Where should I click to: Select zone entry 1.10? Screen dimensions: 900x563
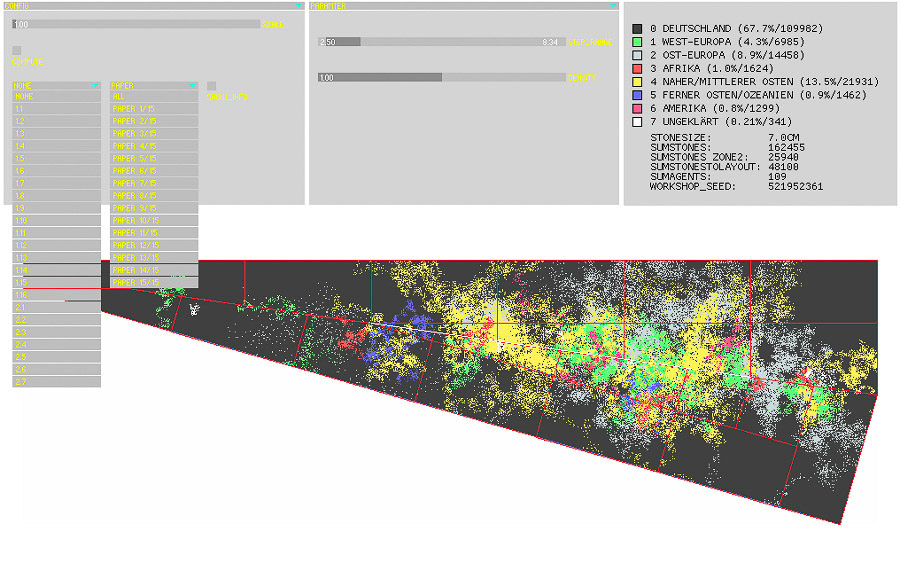click(x=56, y=221)
